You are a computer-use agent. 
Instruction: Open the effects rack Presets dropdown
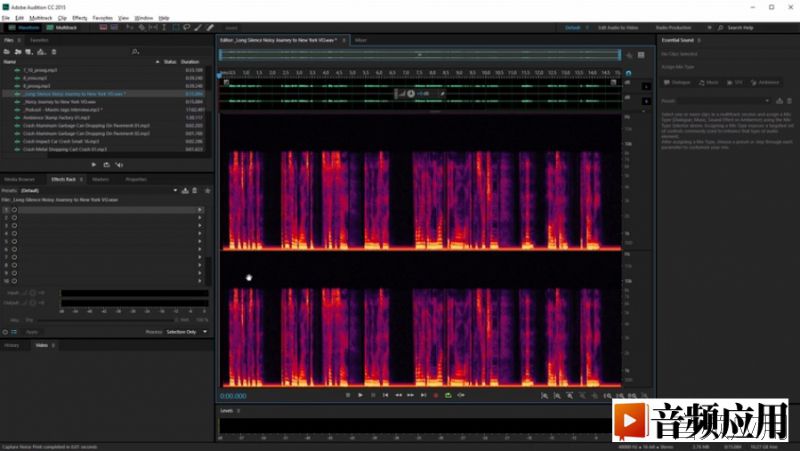pyautogui.click(x=99, y=190)
